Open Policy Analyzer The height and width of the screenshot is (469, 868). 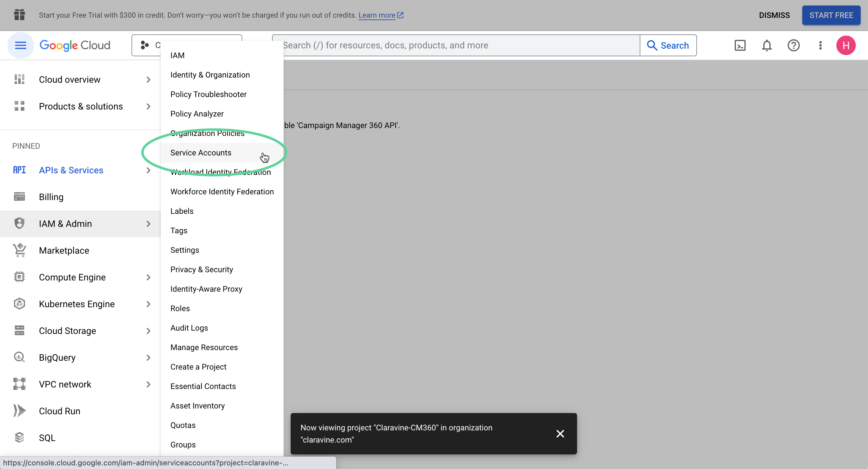point(222,114)
